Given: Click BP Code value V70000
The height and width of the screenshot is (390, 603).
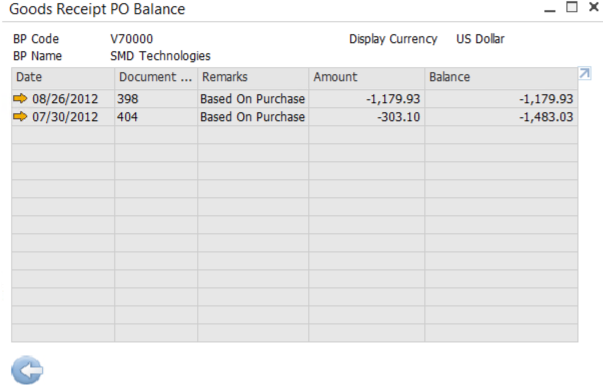Looking at the screenshot, I should pos(132,39).
